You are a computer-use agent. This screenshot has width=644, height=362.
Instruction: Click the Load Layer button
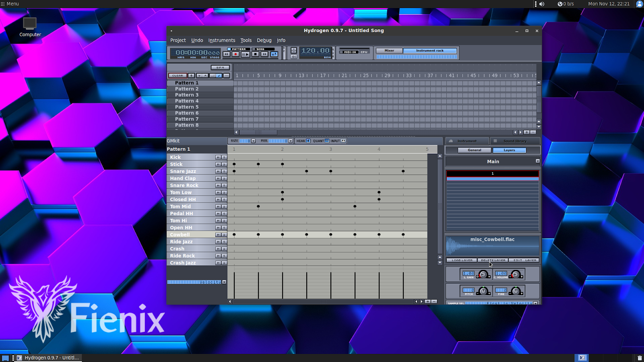[461, 260]
